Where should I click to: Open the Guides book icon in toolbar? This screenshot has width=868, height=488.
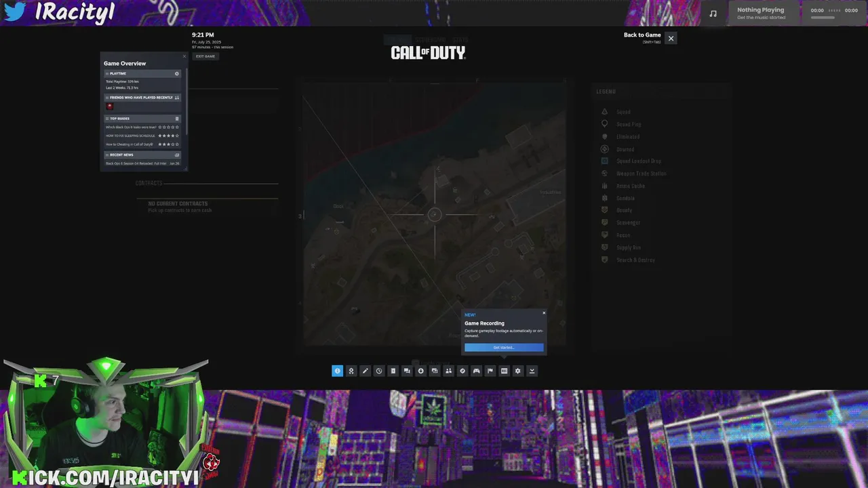[393, 371]
